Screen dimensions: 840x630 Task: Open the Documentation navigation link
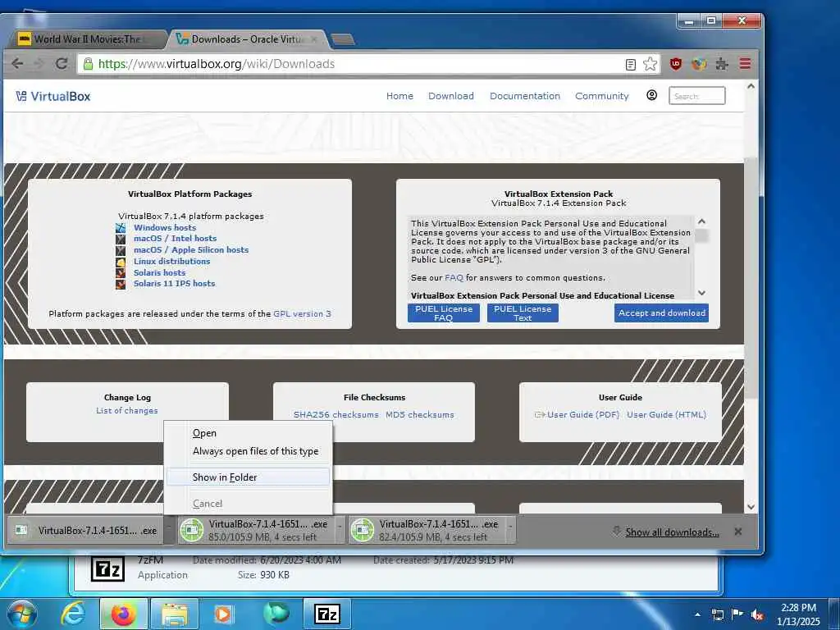[x=525, y=96]
